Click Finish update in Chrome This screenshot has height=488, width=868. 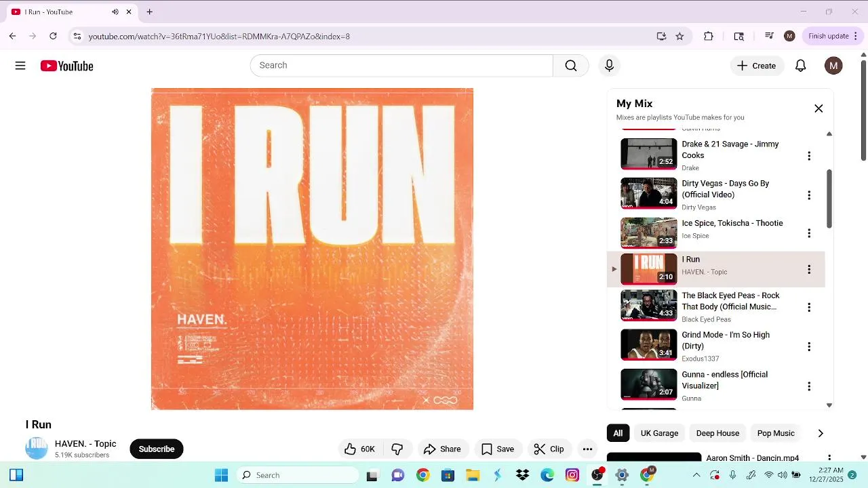(x=834, y=36)
